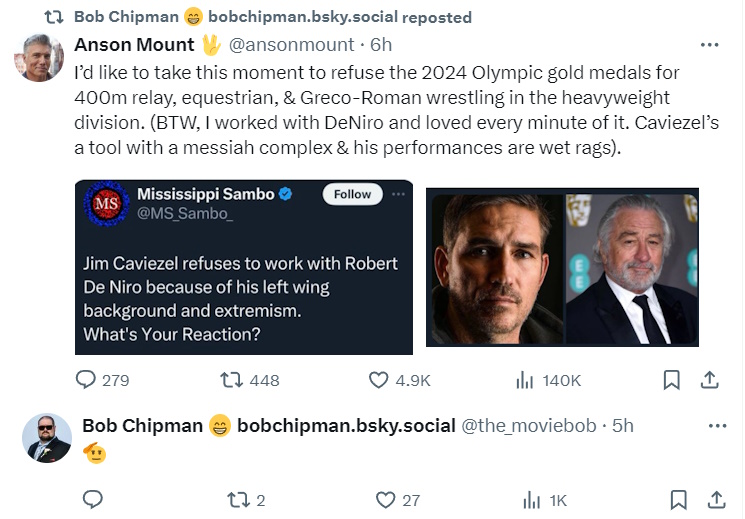Reply to Bob Chipman's emoji tweet
The width and height of the screenshot is (745, 519).
click(92, 500)
